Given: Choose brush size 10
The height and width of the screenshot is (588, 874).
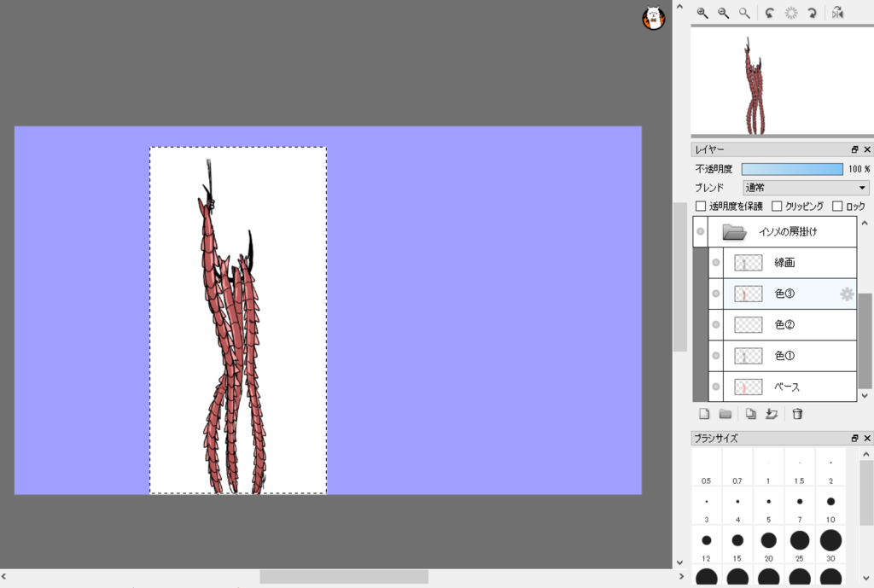Looking at the screenshot, I should 830,501.
